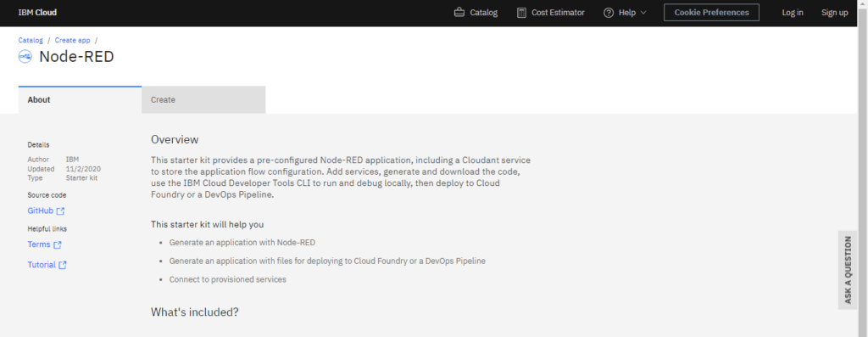The width and height of the screenshot is (868, 337).
Task: Open Cost Estimator in the top bar
Action: pyautogui.click(x=558, y=13)
